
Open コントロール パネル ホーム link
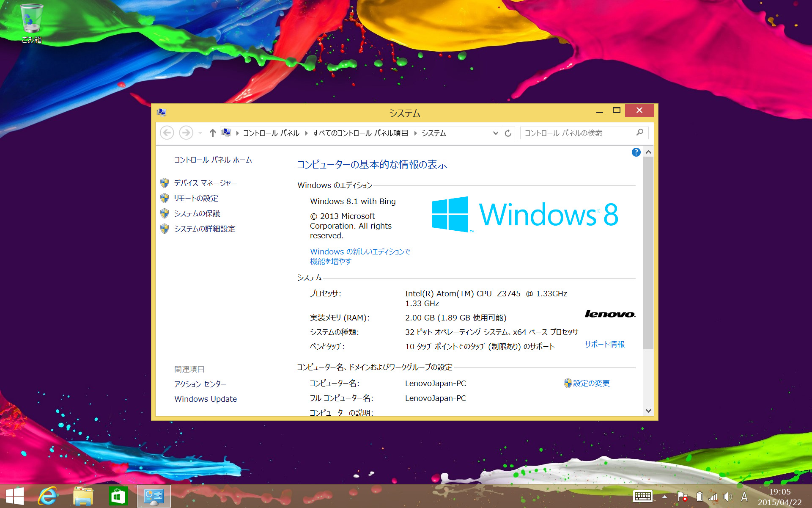coord(213,160)
